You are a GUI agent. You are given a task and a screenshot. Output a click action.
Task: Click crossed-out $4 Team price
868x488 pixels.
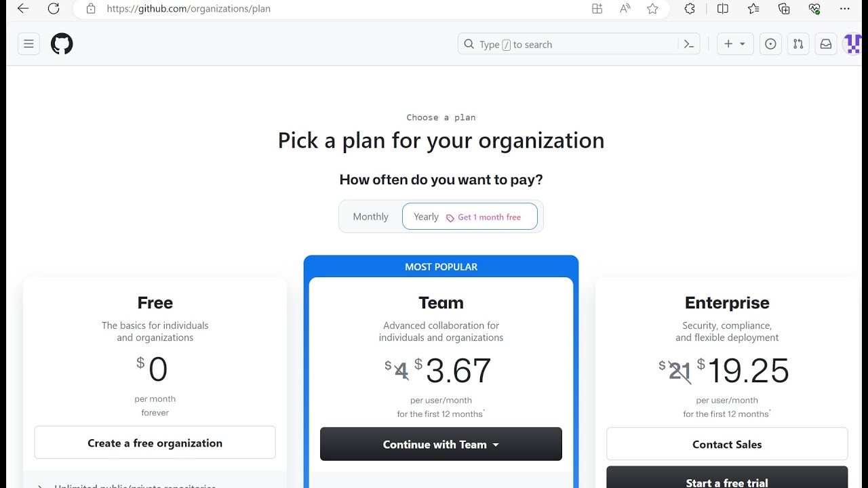397,370
